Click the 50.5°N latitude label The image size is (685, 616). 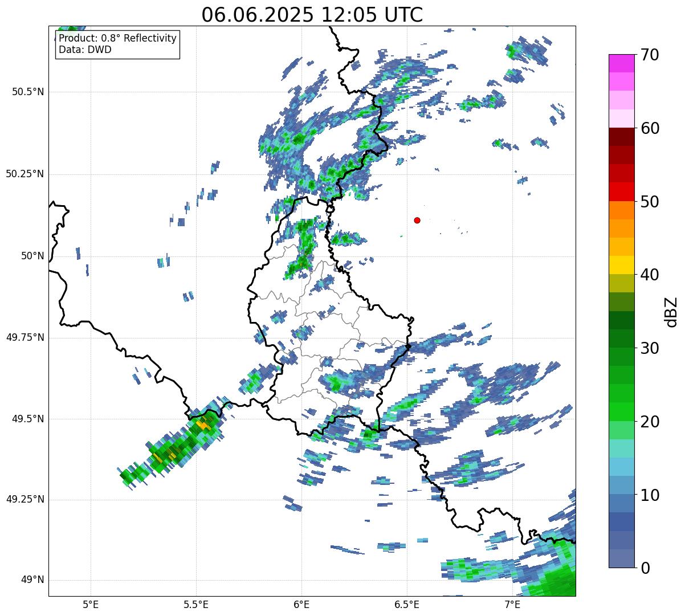pyautogui.click(x=27, y=92)
